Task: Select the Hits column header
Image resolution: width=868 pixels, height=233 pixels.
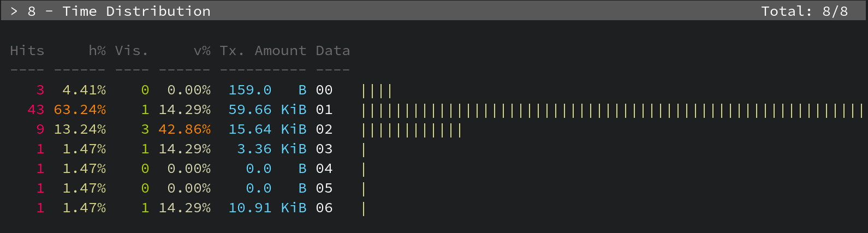Action: (x=27, y=51)
